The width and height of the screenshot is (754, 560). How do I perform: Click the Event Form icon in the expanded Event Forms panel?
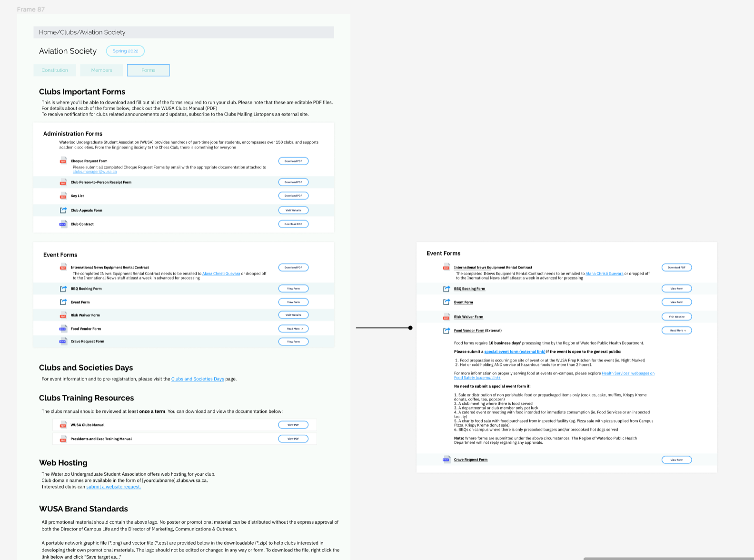point(446,302)
